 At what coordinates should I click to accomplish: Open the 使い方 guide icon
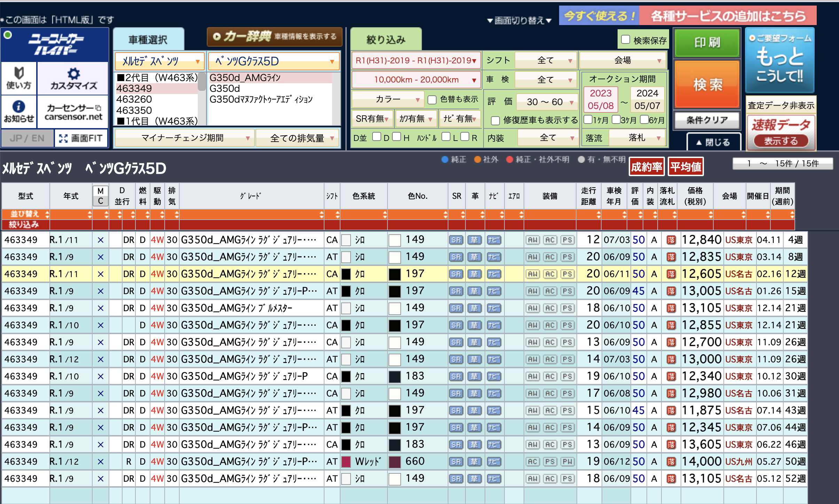[x=19, y=78]
